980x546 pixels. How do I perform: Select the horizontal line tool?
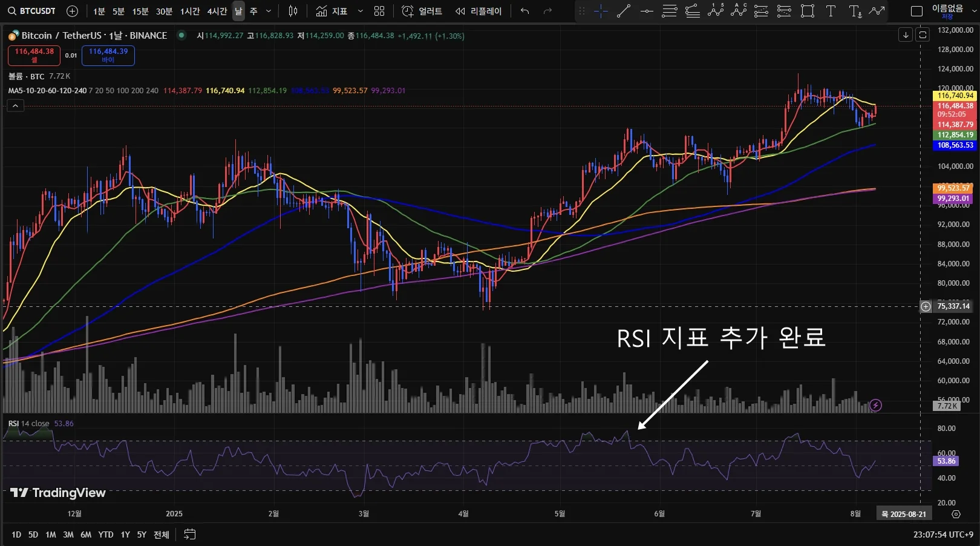pyautogui.click(x=647, y=11)
